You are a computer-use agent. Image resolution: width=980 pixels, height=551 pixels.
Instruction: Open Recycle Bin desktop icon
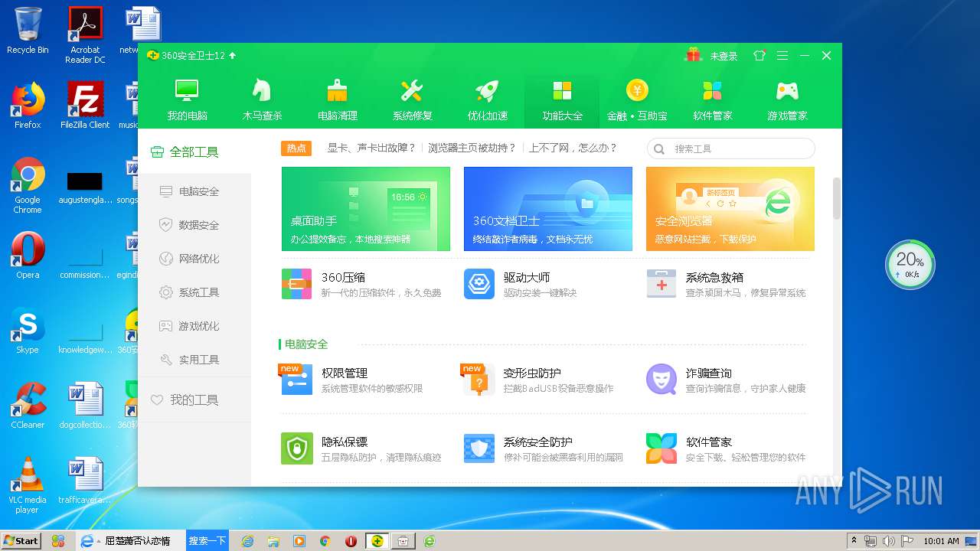click(x=28, y=31)
